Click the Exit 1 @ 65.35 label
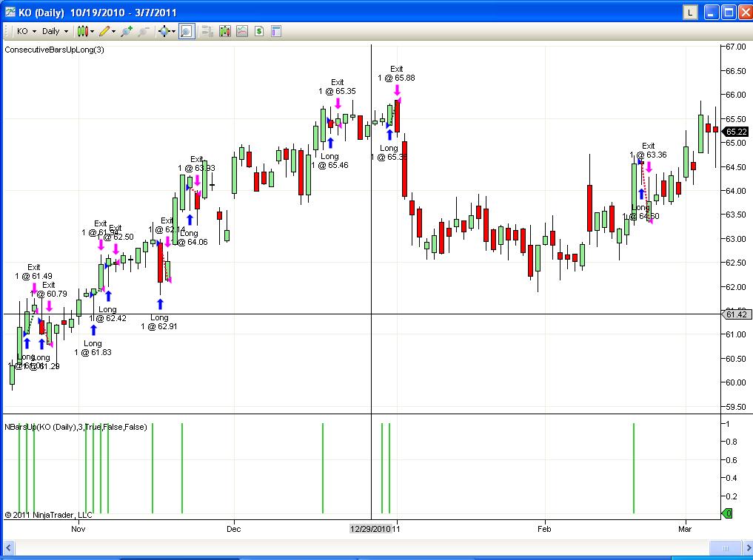753x560 pixels. pos(337,87)
